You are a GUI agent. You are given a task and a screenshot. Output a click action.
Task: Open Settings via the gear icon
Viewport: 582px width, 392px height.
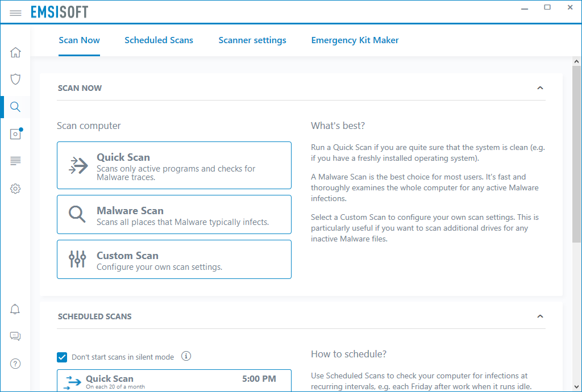coord(15,188)
